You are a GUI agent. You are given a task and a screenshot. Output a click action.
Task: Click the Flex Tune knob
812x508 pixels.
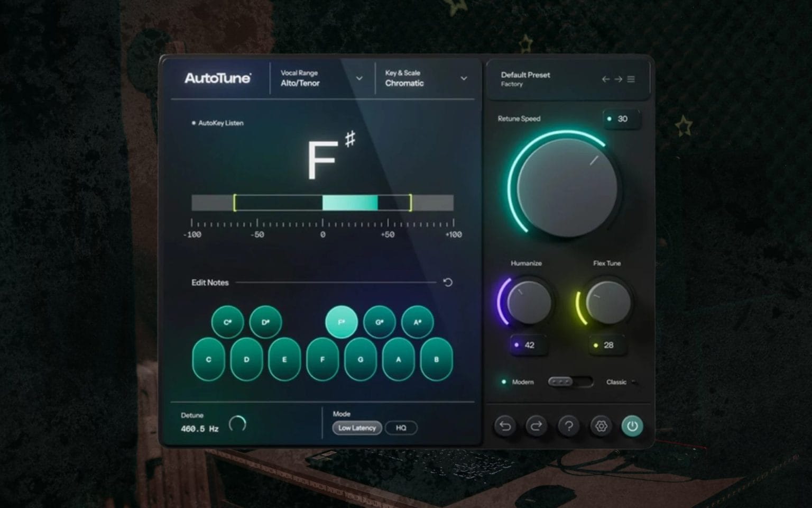click(608, 302)
